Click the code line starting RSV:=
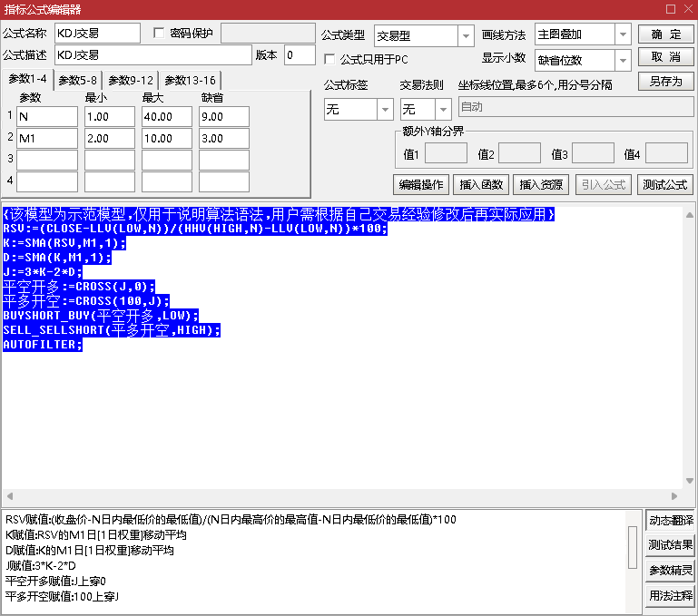The image size is (698, 616). point(195,229)
